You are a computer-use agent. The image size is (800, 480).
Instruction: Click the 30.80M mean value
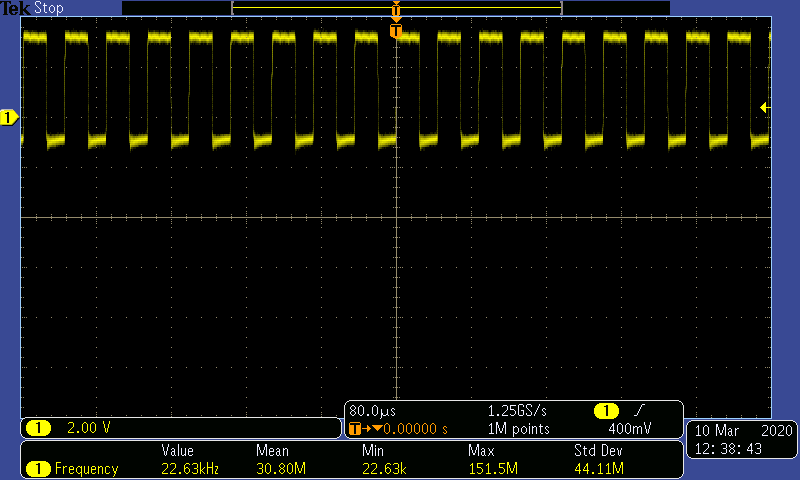281,468
